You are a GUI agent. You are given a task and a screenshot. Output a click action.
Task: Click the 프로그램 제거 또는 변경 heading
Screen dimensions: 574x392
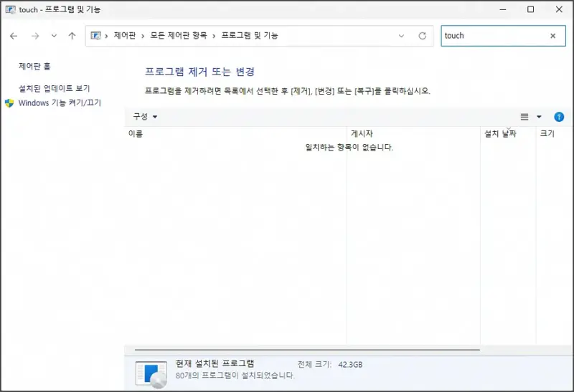tap(199, 72)
